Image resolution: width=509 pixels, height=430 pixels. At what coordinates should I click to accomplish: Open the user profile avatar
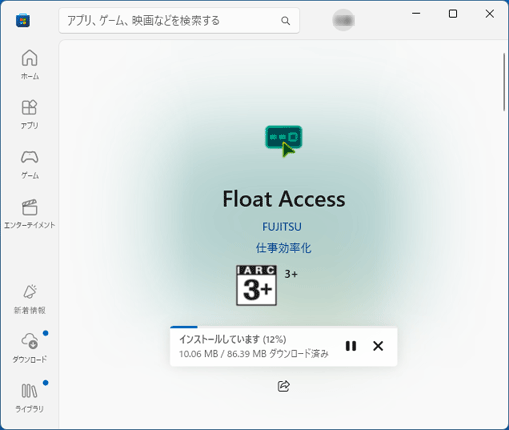pyautogui.click(x=343, y=20)
